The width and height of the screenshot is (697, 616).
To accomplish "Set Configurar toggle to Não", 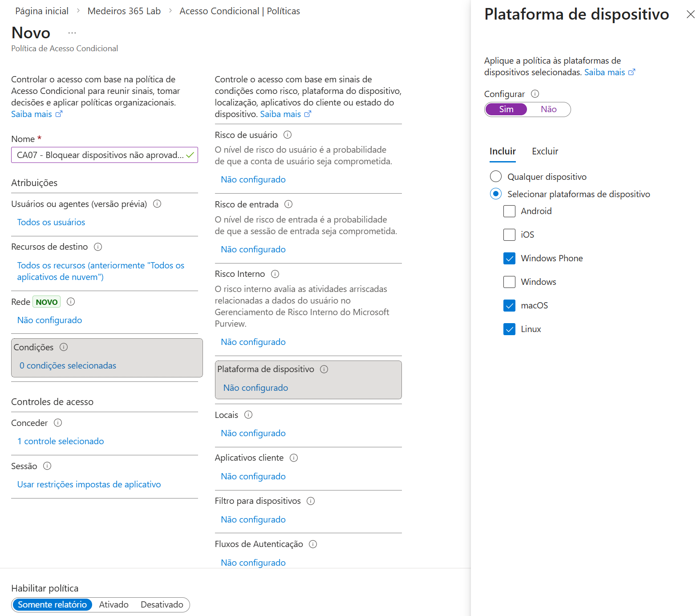I will click(x=548, y=109).
